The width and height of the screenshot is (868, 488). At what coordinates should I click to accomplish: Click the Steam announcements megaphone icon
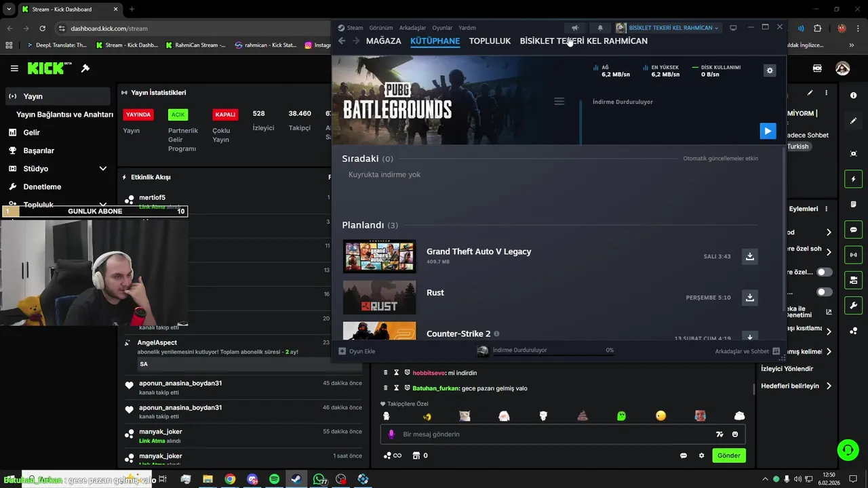pos(575,28)
